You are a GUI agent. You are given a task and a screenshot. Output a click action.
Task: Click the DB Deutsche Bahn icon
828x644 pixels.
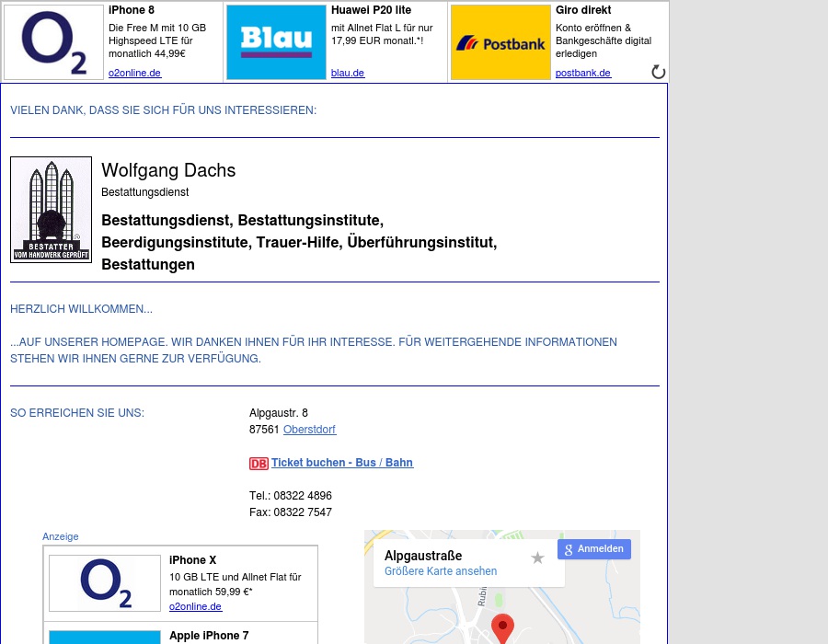coord(259,464)
